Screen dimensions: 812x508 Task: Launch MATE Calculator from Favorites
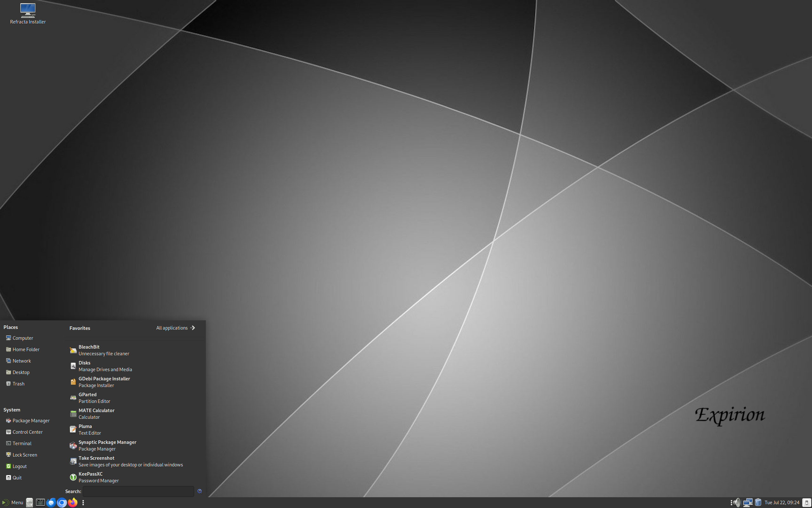[x=134, y=414]
